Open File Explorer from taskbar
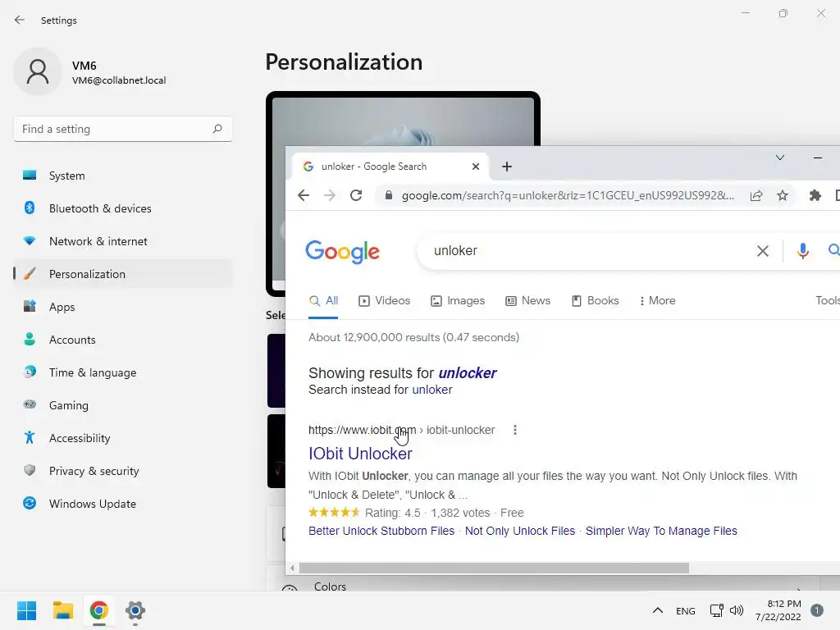 (x=62, y=610)
